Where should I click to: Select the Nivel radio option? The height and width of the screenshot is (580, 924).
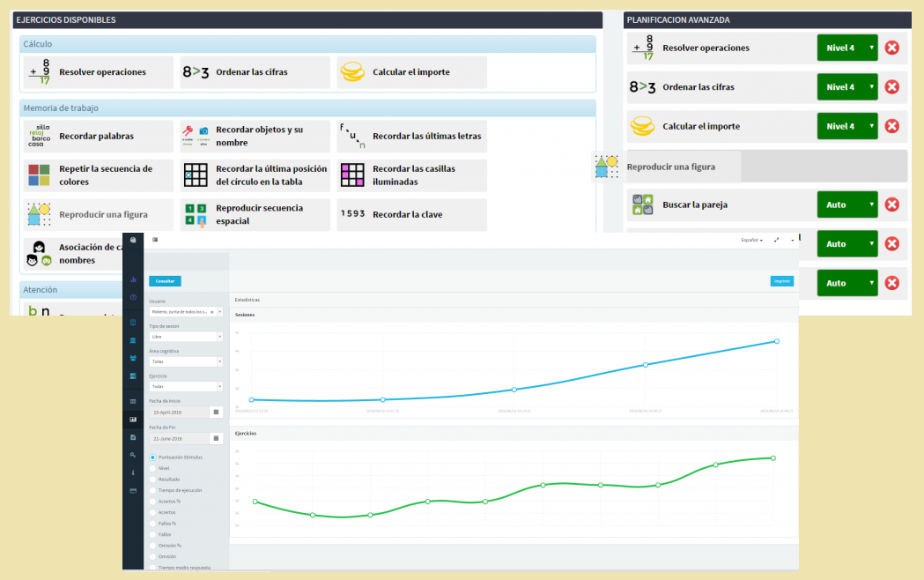click(x=152, y=468)
